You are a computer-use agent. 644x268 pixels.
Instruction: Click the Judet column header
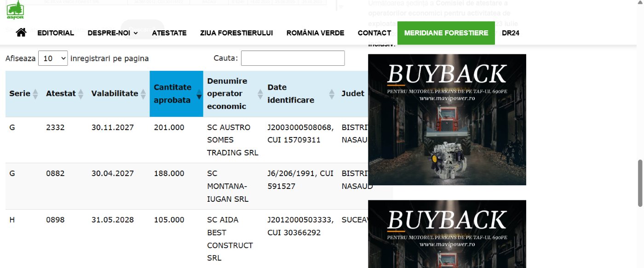pyautogui.click(x=353, y=94)
